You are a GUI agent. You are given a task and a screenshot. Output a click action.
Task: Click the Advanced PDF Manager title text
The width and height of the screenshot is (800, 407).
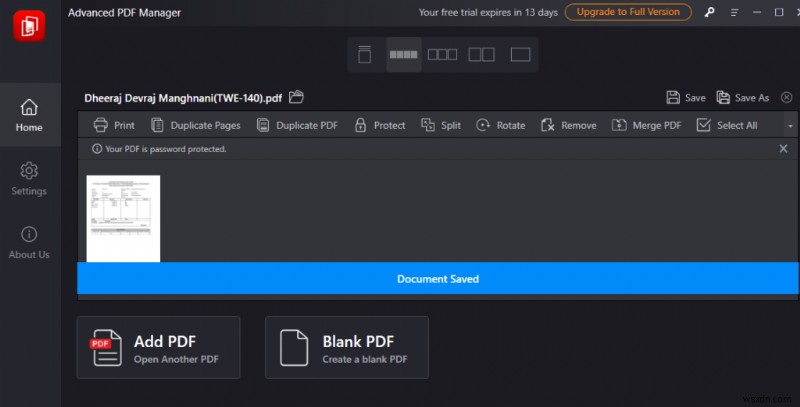124,12
